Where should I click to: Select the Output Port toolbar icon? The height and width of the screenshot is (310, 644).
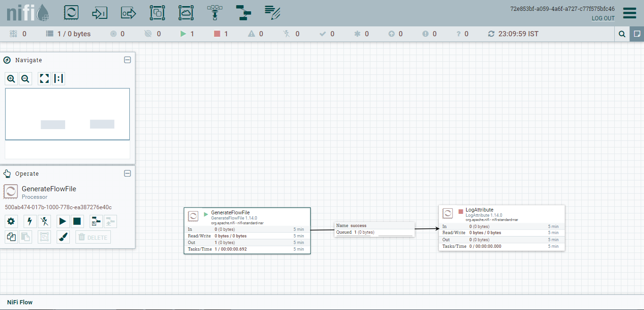point(128,13)
